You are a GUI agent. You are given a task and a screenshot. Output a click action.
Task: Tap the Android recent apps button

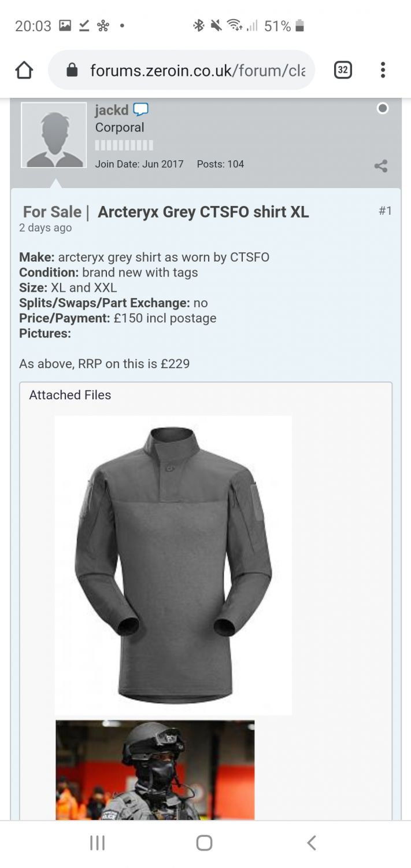point(97,843)
